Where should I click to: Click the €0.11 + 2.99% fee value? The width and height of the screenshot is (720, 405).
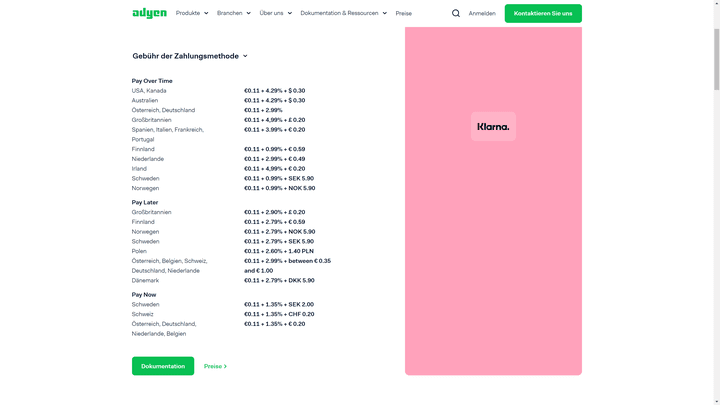point(263,110)
